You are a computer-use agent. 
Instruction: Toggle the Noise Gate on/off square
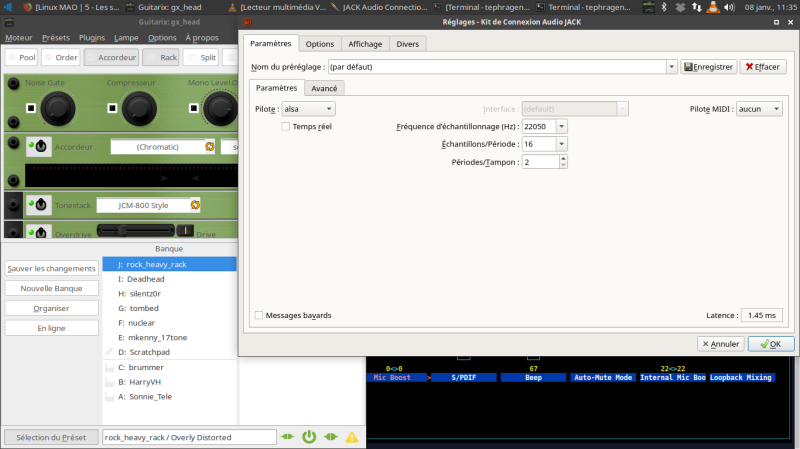coord(31,108)
